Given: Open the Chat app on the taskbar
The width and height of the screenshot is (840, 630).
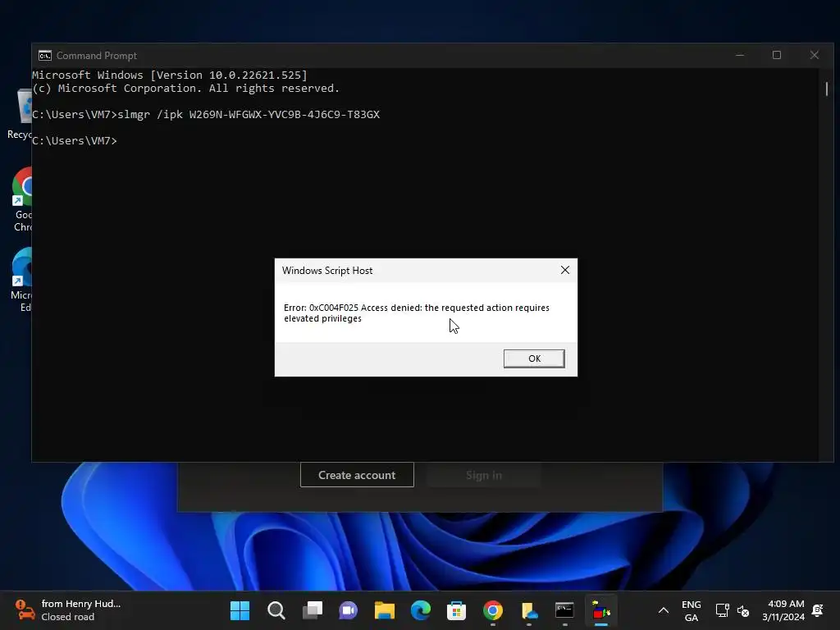Looking at the screenshot, I should pyautogui.click(x=348, y=610).
